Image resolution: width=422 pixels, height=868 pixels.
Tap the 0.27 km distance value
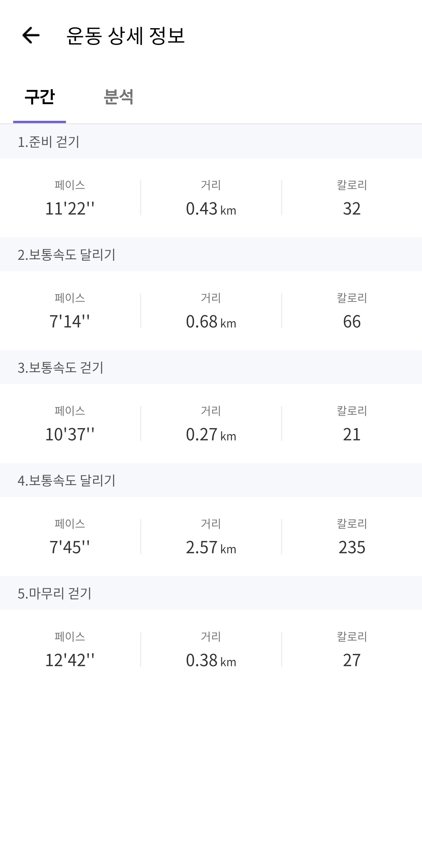pos(211,434)
